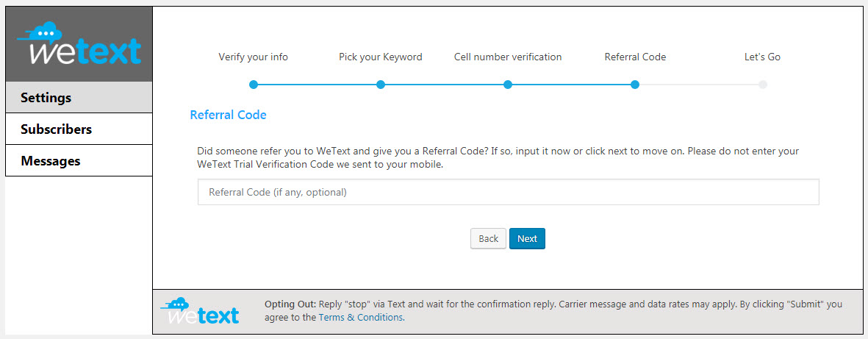Click the blue 'Referral Code' section heading
The height and width of the screenshot is (339, 868).
[228, 115]
